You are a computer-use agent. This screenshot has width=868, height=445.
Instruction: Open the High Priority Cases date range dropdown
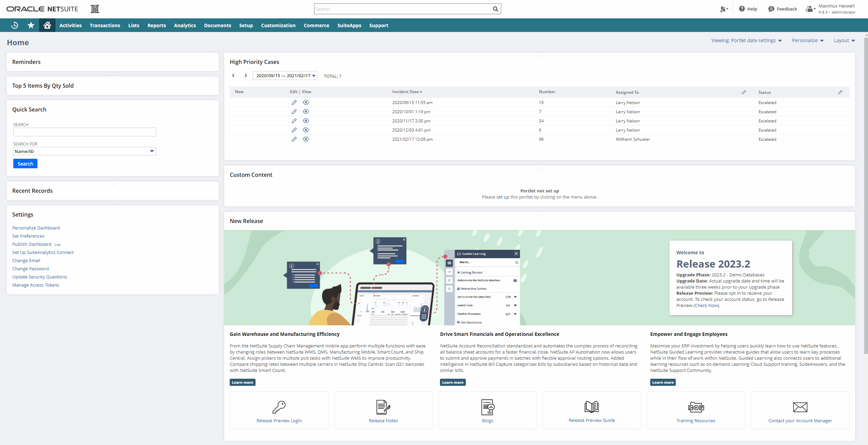[285, 75]
